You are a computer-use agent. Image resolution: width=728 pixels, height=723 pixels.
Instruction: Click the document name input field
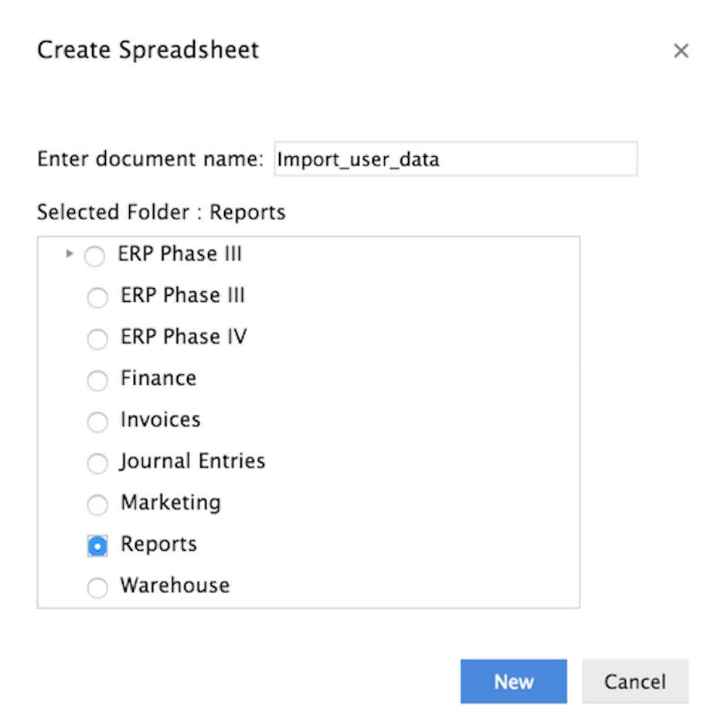455,159
